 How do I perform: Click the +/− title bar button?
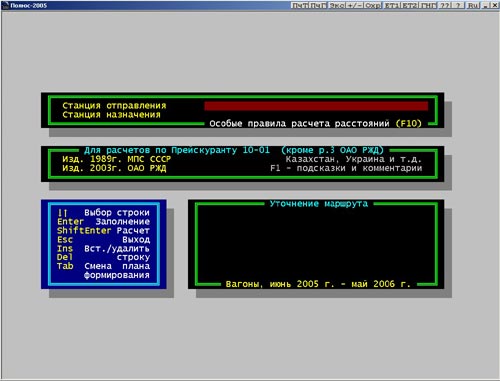click(355, 5)
